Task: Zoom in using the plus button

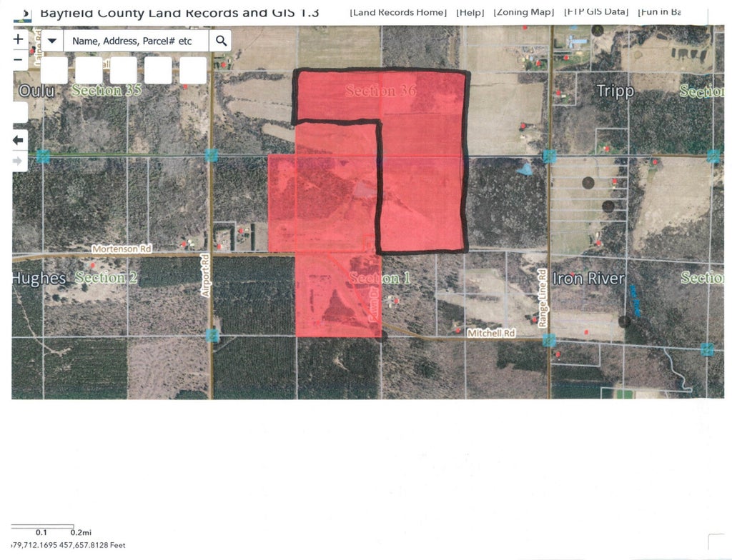Action: click(19, 40)
